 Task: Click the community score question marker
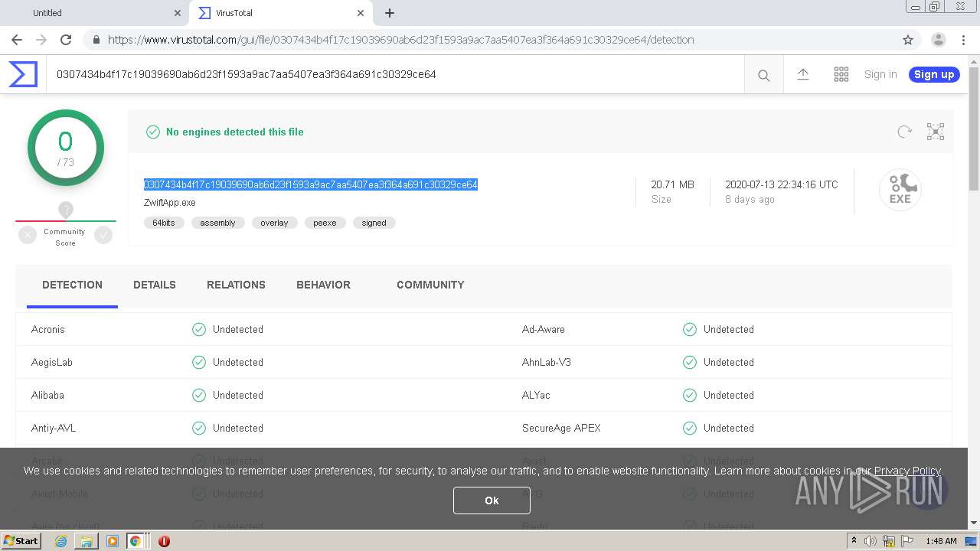pos(66,210)
